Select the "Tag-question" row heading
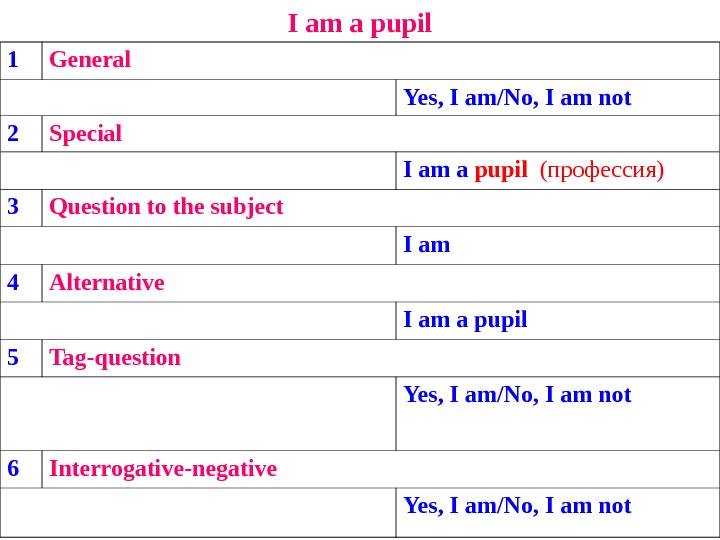This screenshot has width=720, height=540. point(115,358)
